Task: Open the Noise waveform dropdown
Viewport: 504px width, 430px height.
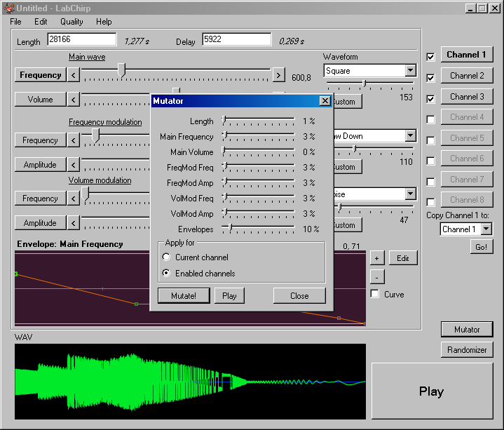Action: [x=411, y=194]
